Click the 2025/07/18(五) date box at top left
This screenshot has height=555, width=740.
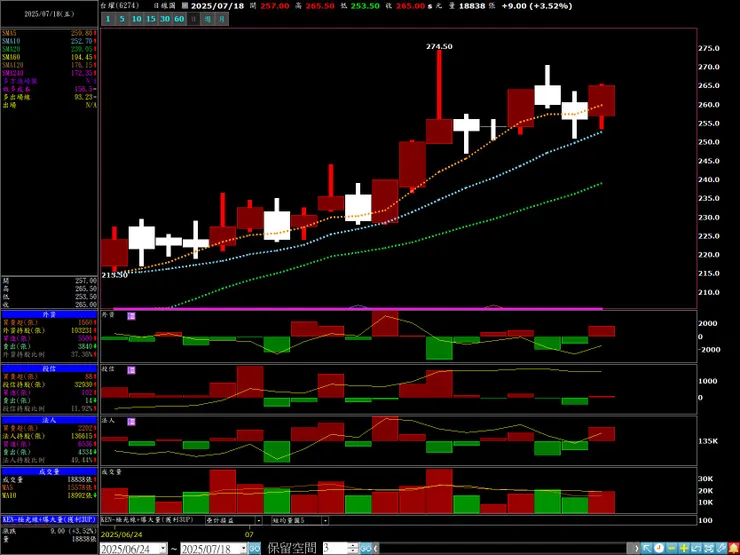pyautogui.click(x=49, y=14)
